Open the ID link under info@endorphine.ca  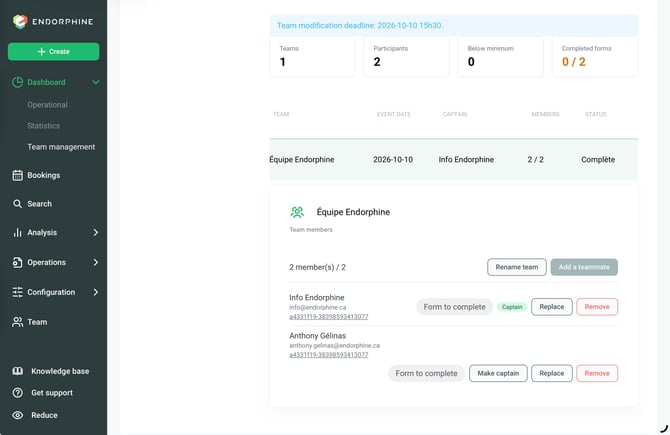(x=329, y=317)
